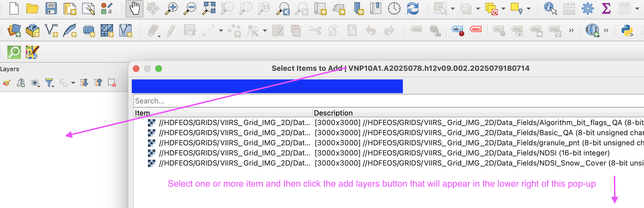
Task: Open Data Source Manager
Action: point(14,30)
